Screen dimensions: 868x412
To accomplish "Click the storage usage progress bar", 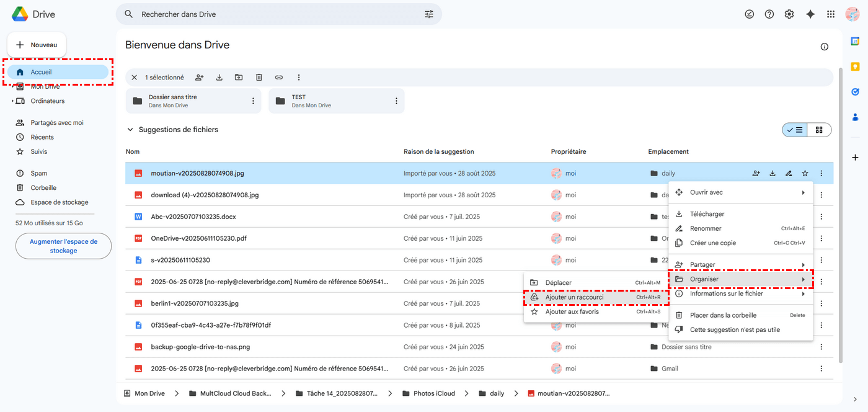I will [x=55, y=213].
